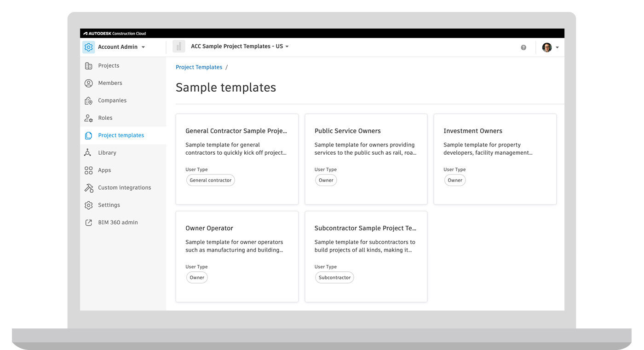Click the Investment Owners card description text
The width and height of the screenshot is (644, 350).
[x=488, y=149]
